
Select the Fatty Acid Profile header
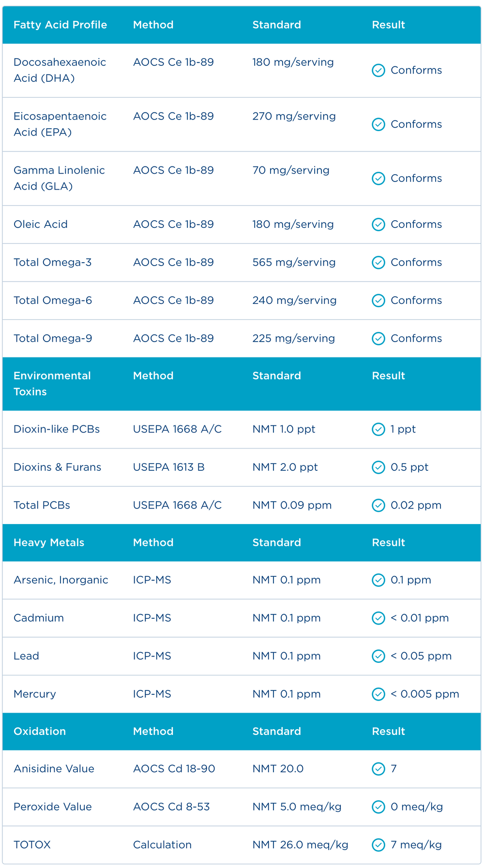[x=60, y=25]
